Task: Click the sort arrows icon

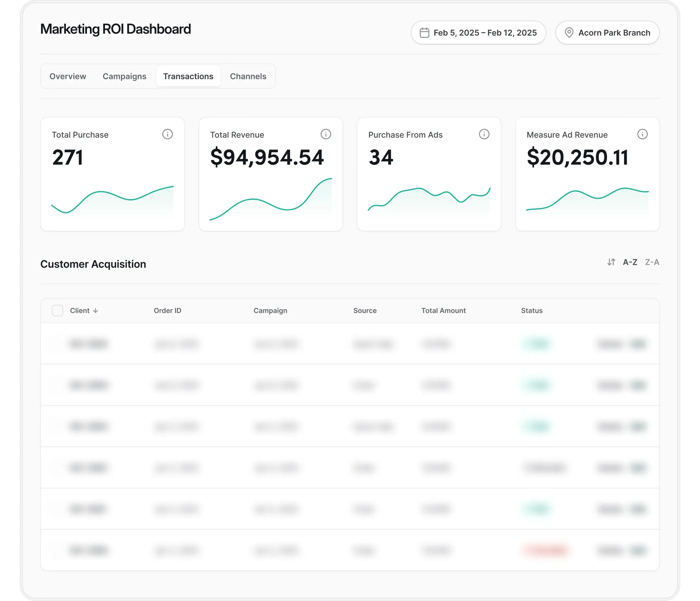Action: pos(611,262)
